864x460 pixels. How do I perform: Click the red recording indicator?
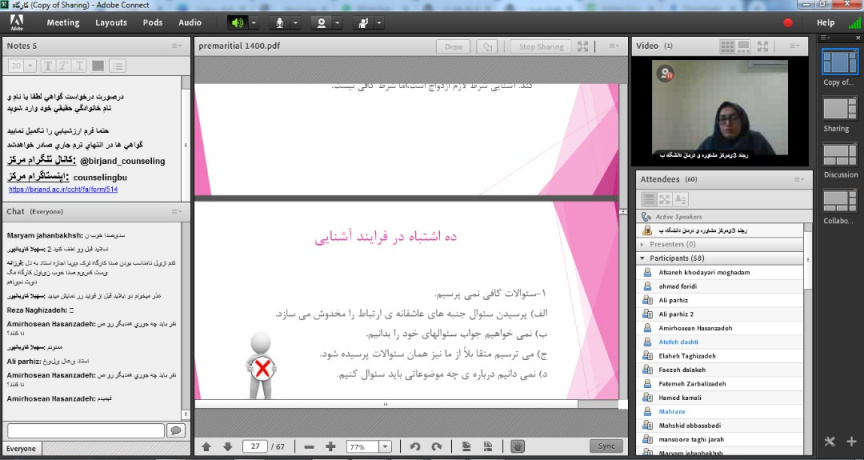point(788,23)
